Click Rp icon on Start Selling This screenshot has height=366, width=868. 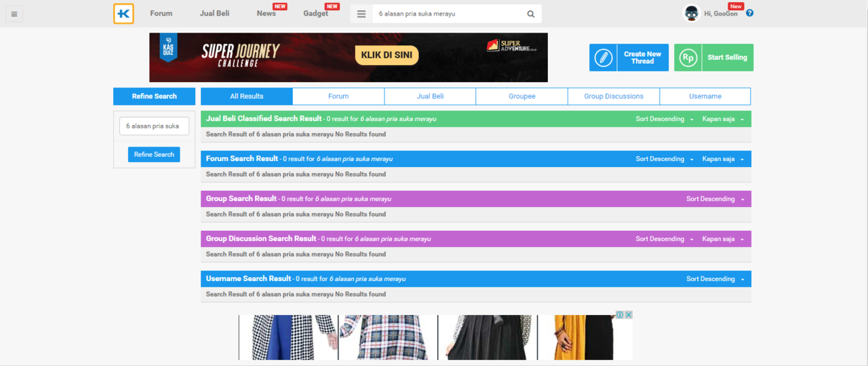tap(688, 58)
